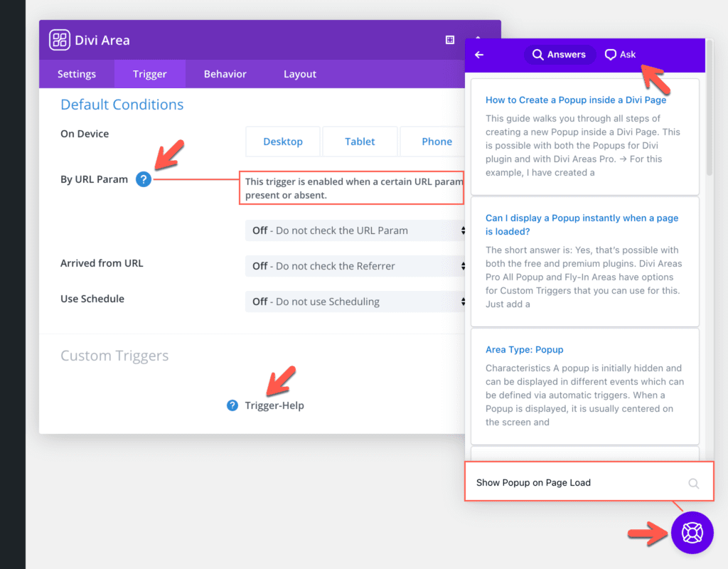728x569 pixels.
Task: Close the help widget with the lifebuoy button
Action: (692, 533)
